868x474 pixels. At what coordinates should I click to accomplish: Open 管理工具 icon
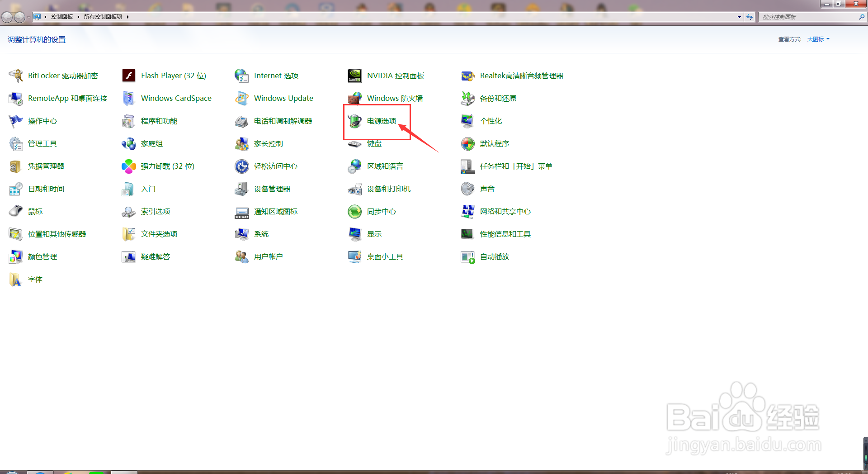click(16, 143)
